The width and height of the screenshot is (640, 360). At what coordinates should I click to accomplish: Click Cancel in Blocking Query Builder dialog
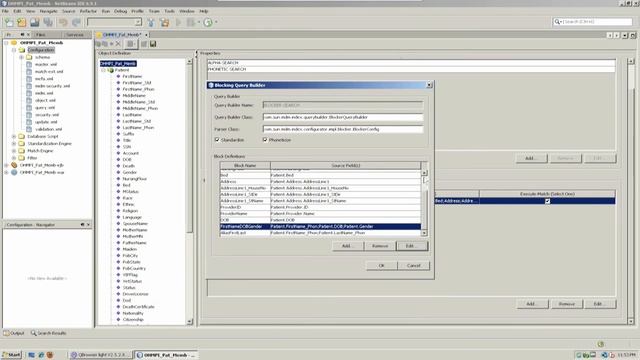click(x=414, y=265)
